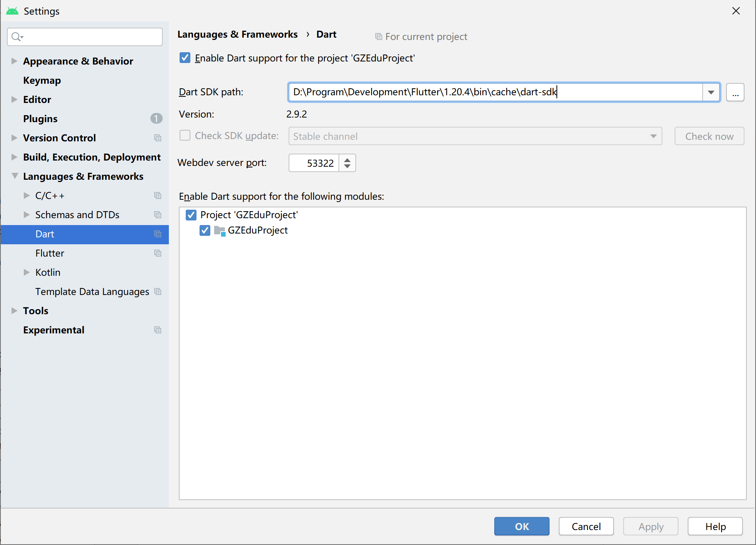
Task: Expand the Editor section
Action: click(14, 99)
